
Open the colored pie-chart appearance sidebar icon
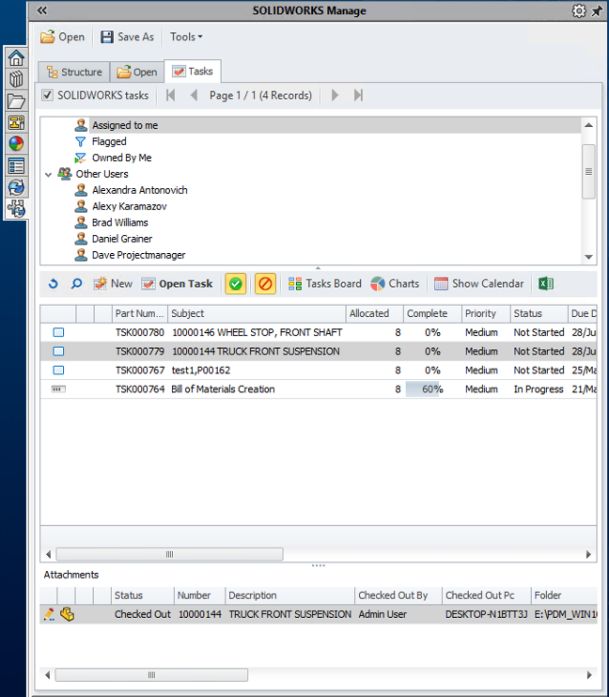[16, 144]
